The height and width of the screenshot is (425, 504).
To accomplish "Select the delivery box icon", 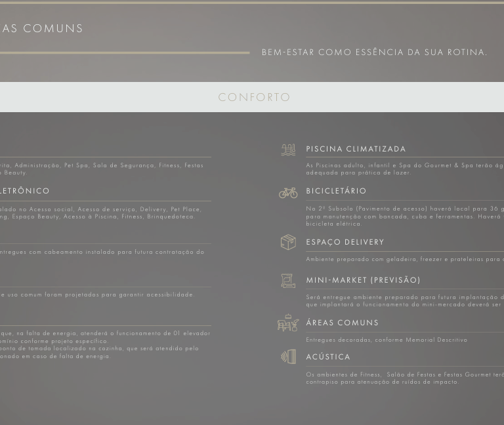I will point(288,242).
